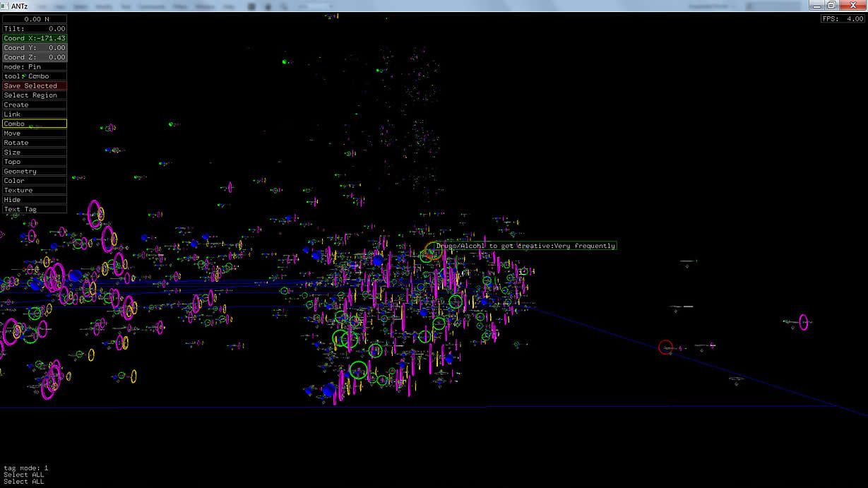Activate the Link tool

coord(35,114)
